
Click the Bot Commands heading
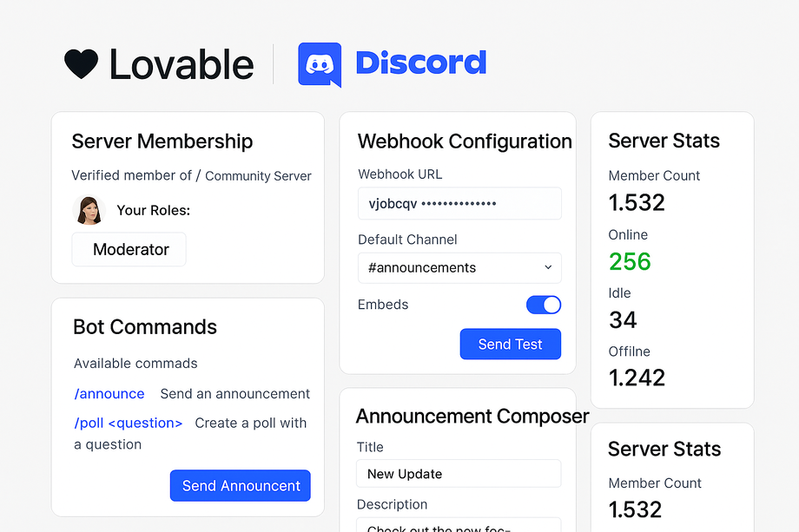[x=145, y=327]
